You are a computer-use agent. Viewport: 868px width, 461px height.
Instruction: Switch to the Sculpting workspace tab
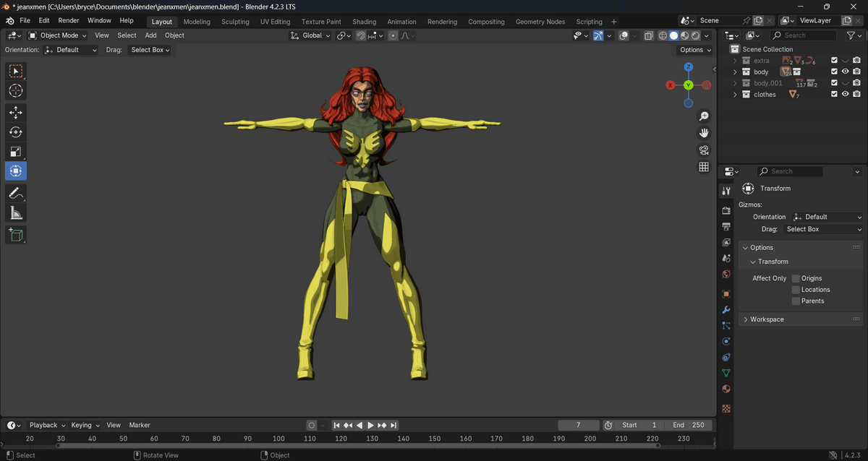[235, 22]
